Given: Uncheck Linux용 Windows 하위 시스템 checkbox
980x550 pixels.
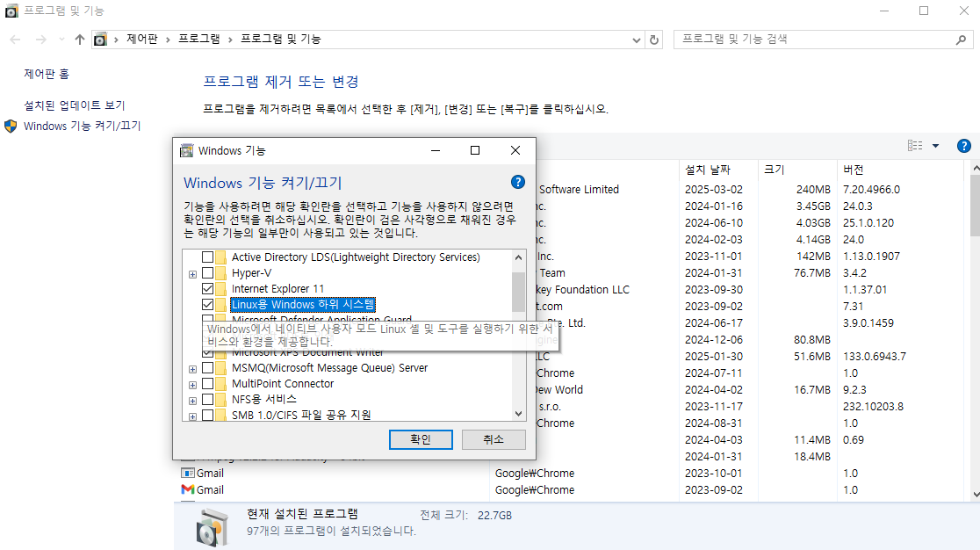Looking at the screenshot, I should (x=207, y=304).
